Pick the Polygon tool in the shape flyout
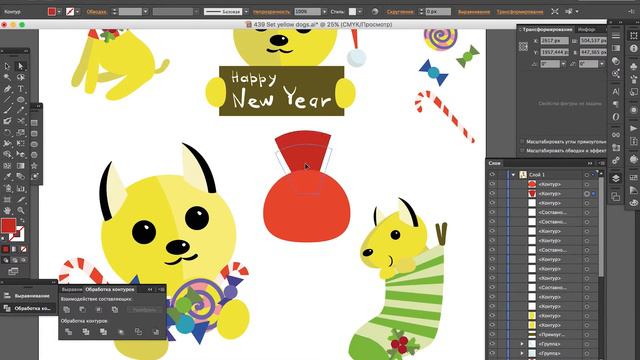Screen dimensions: 640x360 pyautogui.click(x=34, y=155)
